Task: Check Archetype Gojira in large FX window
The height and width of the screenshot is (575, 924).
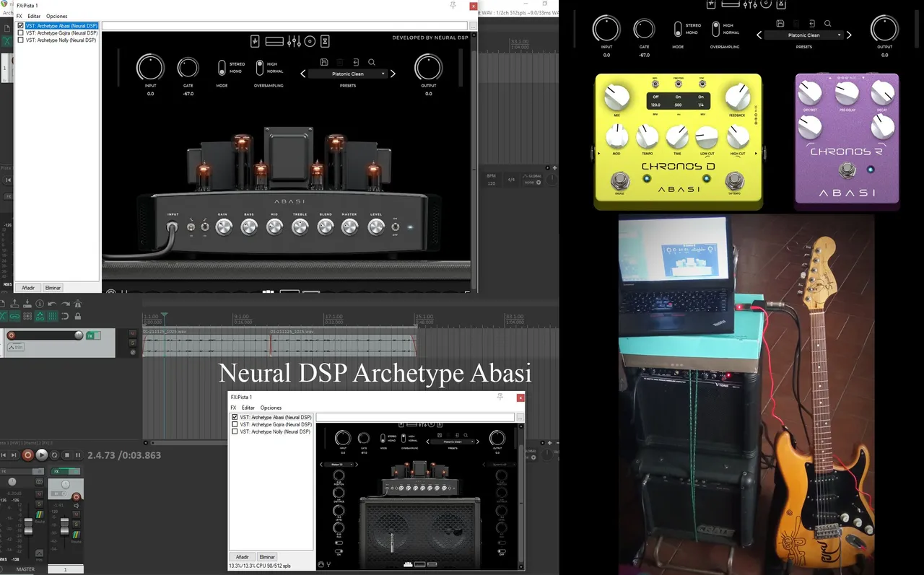Action: 21,33
